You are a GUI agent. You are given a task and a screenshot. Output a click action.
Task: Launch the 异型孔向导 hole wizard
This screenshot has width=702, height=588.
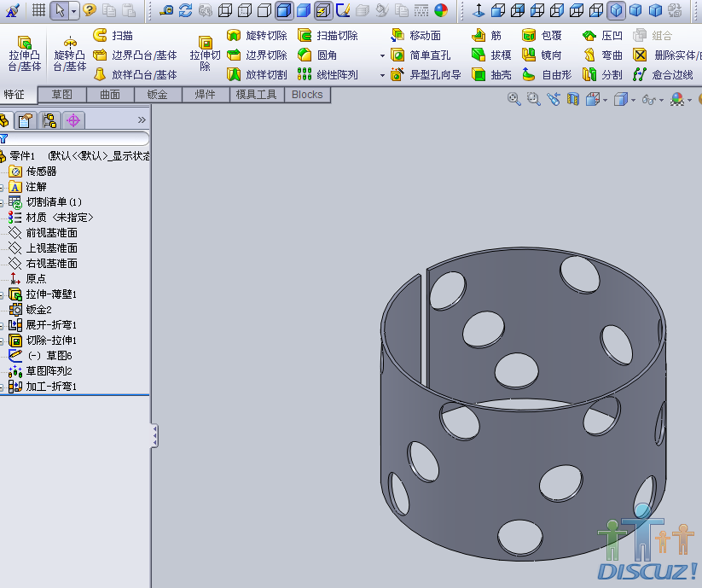(x=426, y=74)
